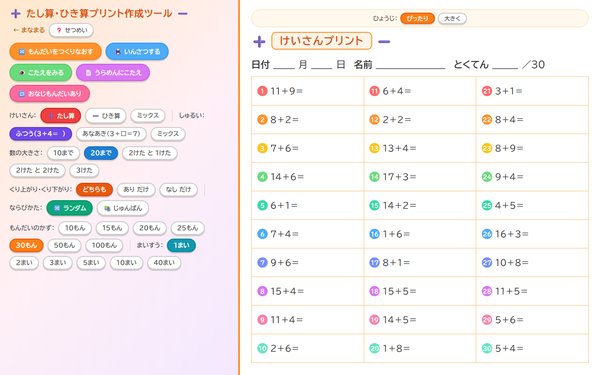This screenshot has width=600, height=375.
Task: Click problem text 9+6=
Action: 284,262
